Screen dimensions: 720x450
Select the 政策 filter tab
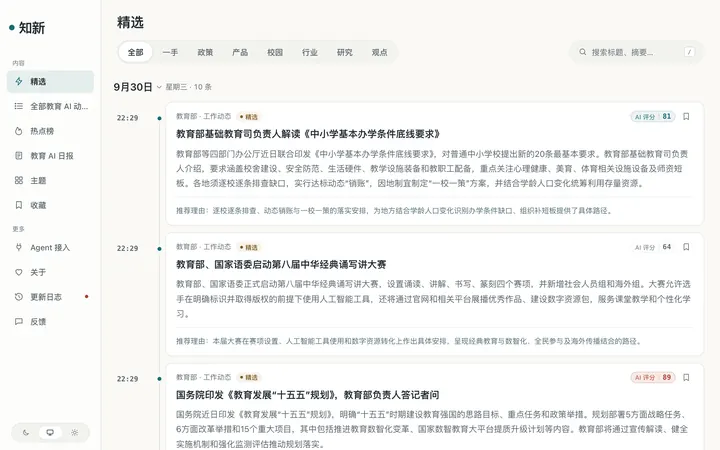(x=205, y=52)
